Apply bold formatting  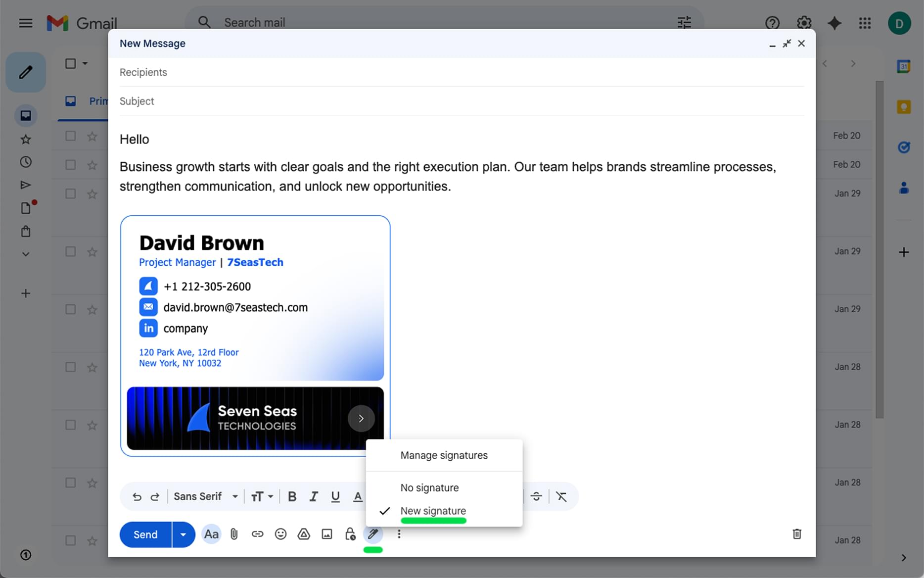(x=292, y=496)
